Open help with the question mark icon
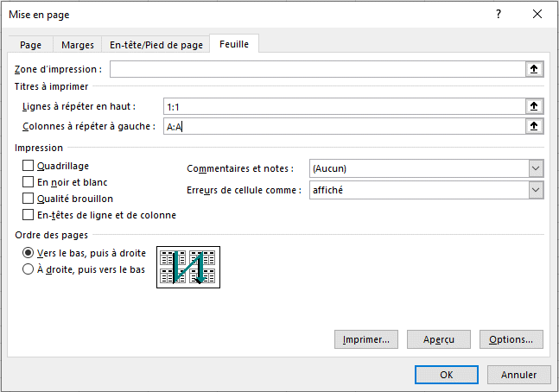The width and height of the screenshot is (559, 392). click(x=499, y=15)
